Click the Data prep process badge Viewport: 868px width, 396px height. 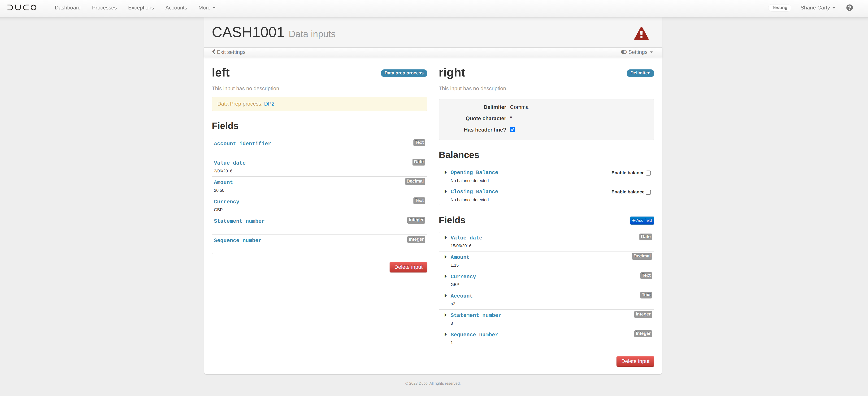point(404,73)
